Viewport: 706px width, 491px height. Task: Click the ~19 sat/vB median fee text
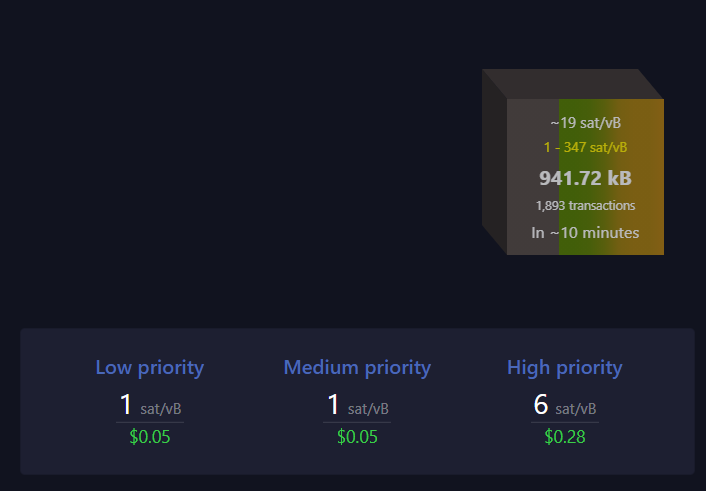(585, 123)
